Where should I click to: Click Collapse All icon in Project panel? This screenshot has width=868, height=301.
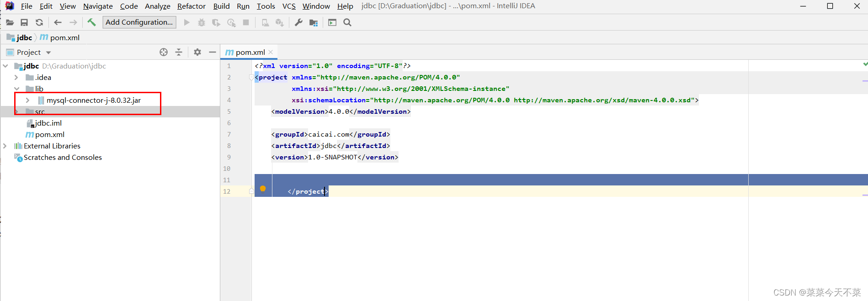pos(179,52)
